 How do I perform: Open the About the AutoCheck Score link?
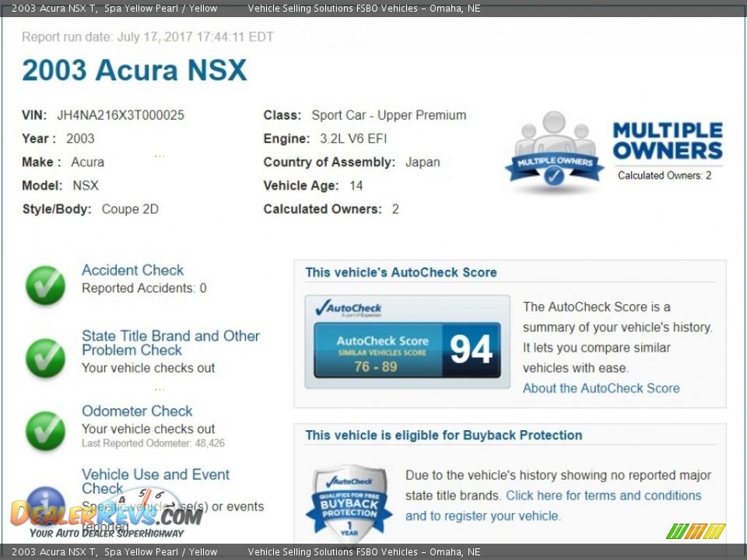coord(601,388)
